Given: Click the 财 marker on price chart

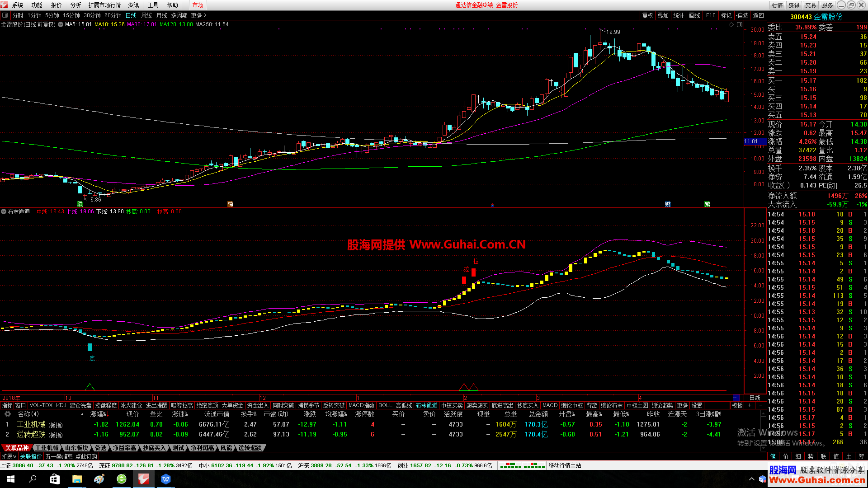Looking at the screenshot, I should pyautogui.click(x=668, y=204).
